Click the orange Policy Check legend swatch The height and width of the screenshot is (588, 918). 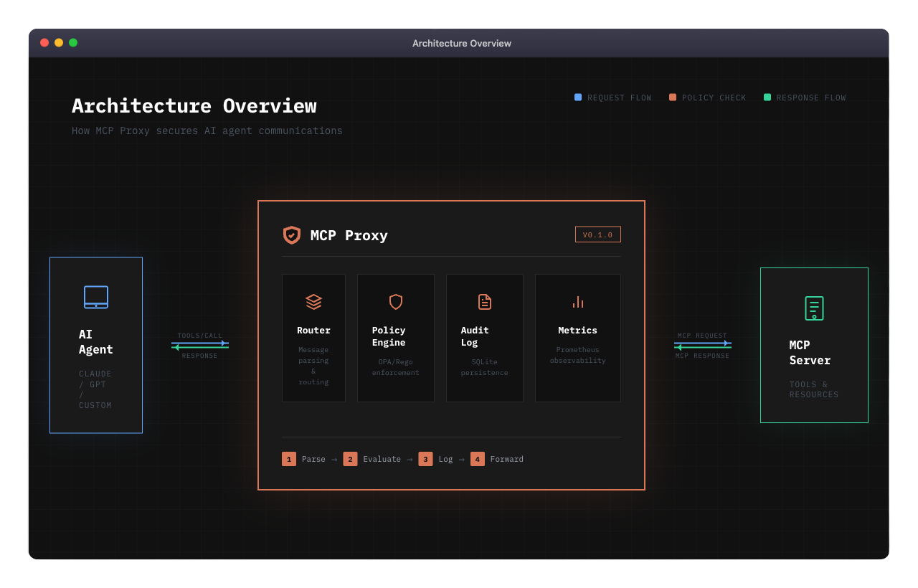tap(673, 98)
